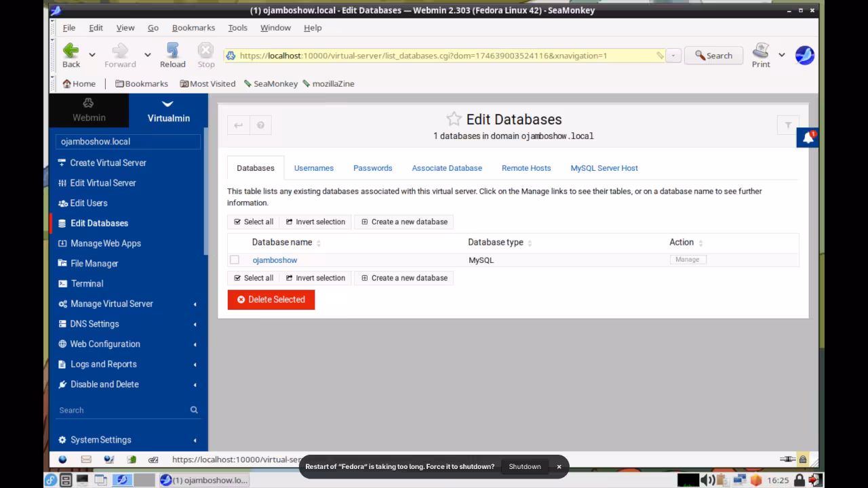Click the online/offline connection plug icon

point(787,460)
